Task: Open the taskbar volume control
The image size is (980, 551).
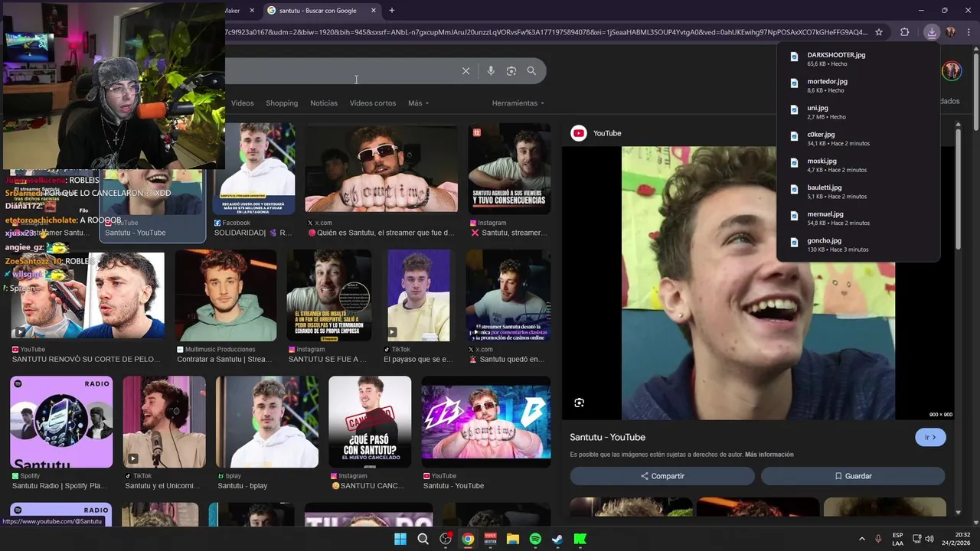Action: click(929, 539)
